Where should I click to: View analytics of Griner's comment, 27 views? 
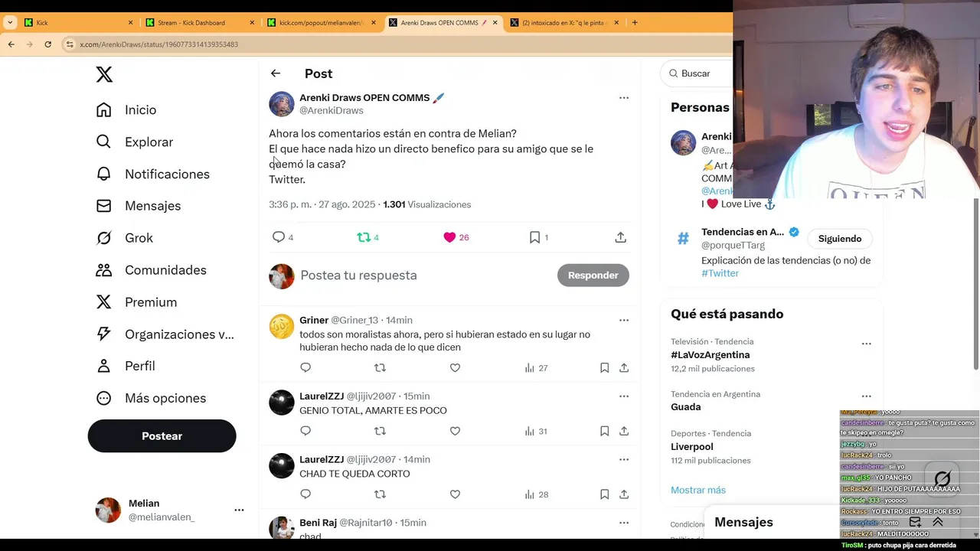[x=536, y=368]
